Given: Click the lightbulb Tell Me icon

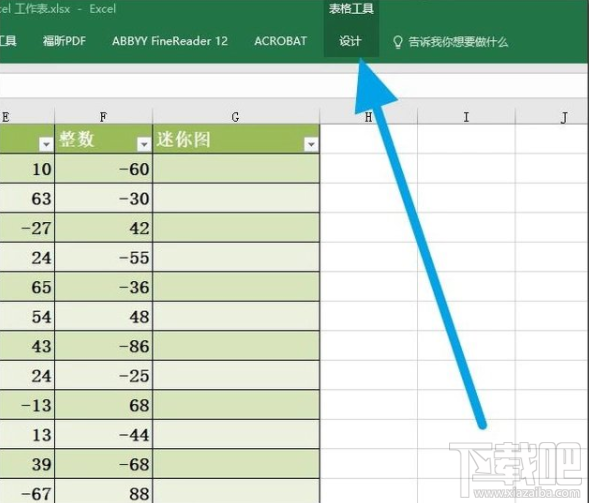Looking at the screenshot, I should [397, 42].
